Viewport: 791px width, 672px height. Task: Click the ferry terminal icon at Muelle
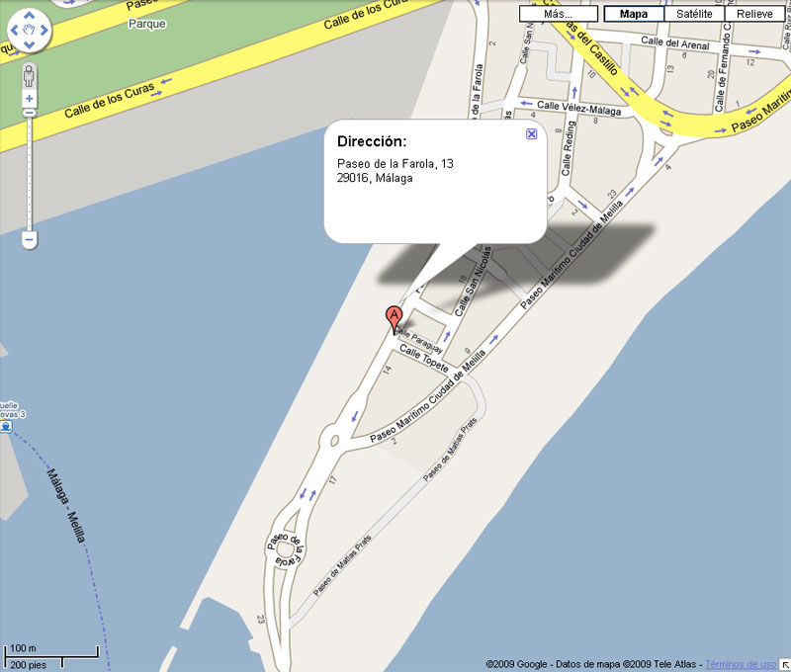(6, 427)
